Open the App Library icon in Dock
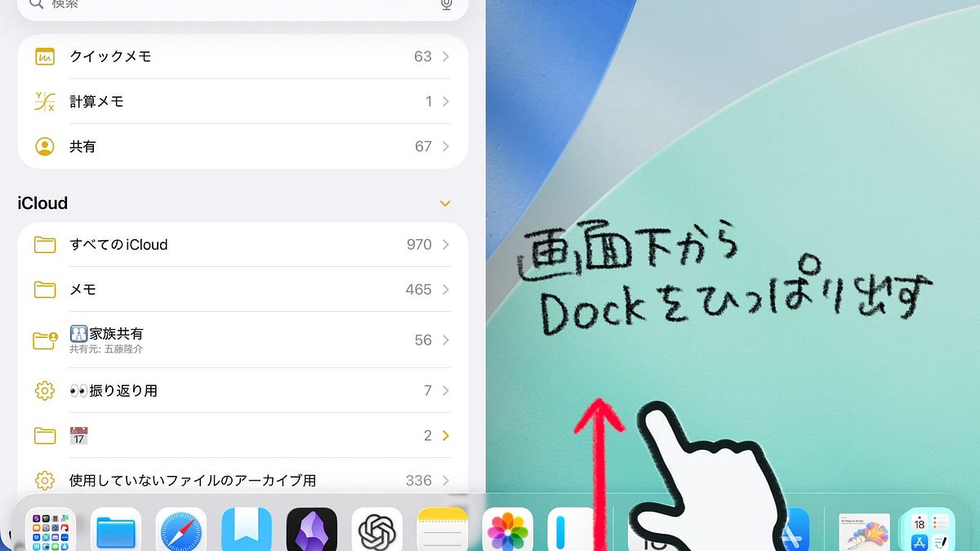980x551 pixels. coord(929,530)
